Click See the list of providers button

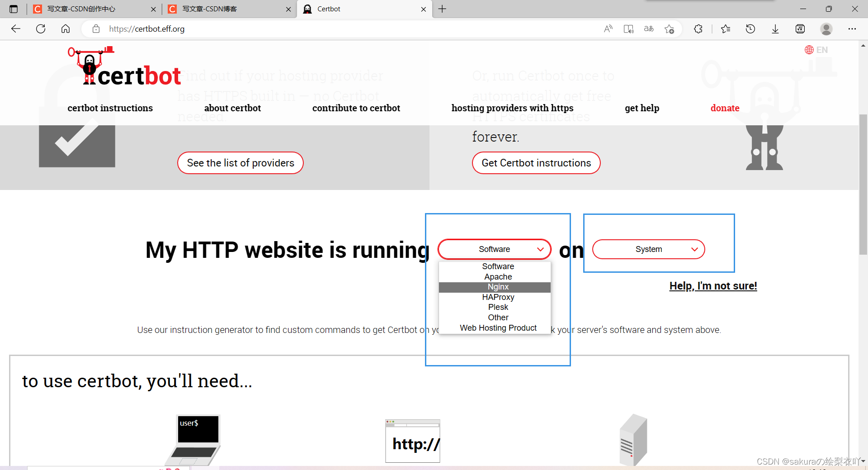[241, 163]
